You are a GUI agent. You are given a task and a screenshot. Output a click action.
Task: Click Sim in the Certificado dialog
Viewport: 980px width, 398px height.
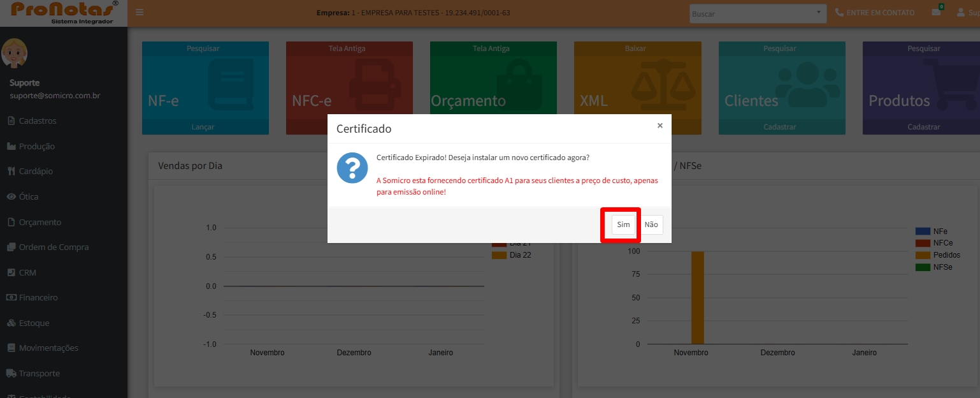[621, 225]
